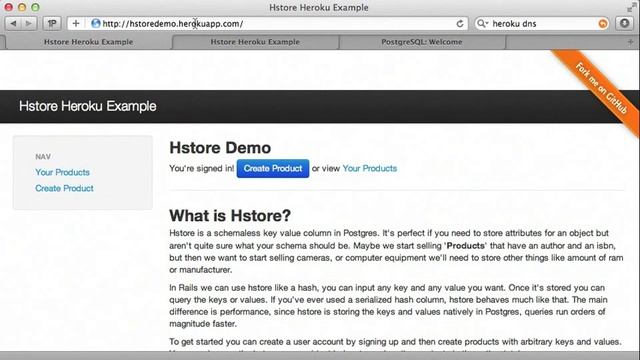Image resolution: width=640 pixels, height=360 pixels.
Task: Click the Fork me on GitHub ribbon
Action: (601, 89)
